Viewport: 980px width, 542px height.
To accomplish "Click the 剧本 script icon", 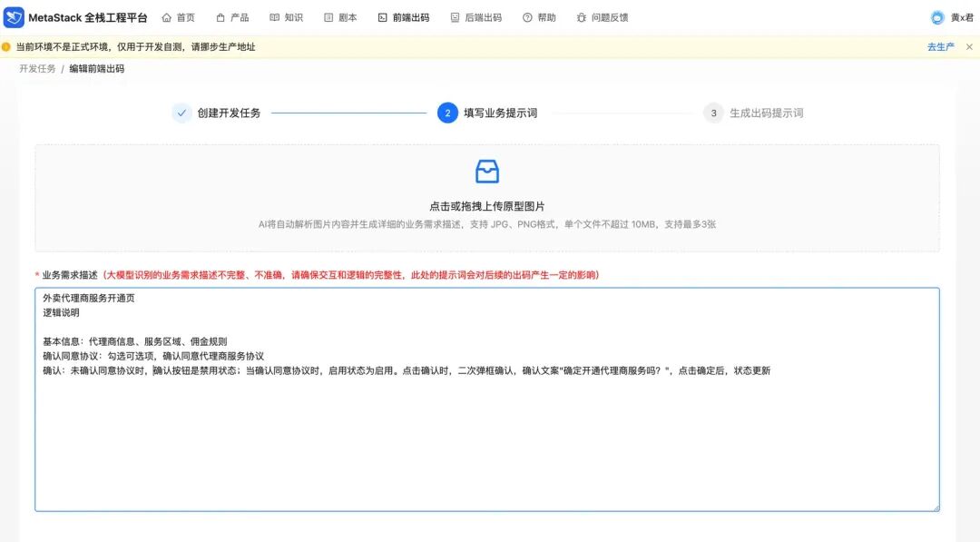I will tap(327, 16).
